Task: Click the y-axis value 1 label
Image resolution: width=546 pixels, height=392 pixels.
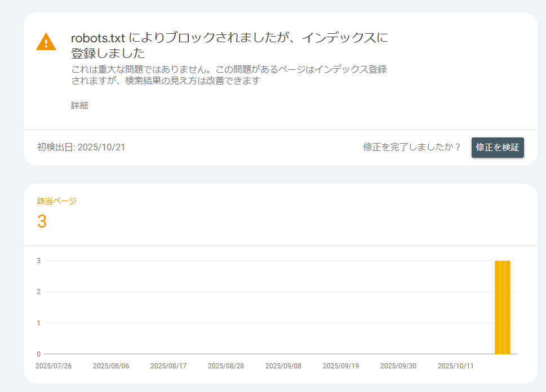Action: tap(39, 323)
